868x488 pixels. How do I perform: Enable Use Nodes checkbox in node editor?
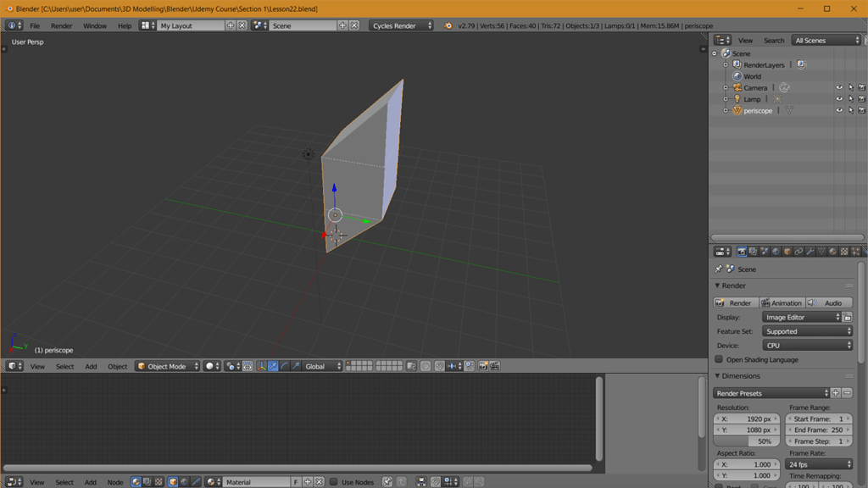[334, 482]
